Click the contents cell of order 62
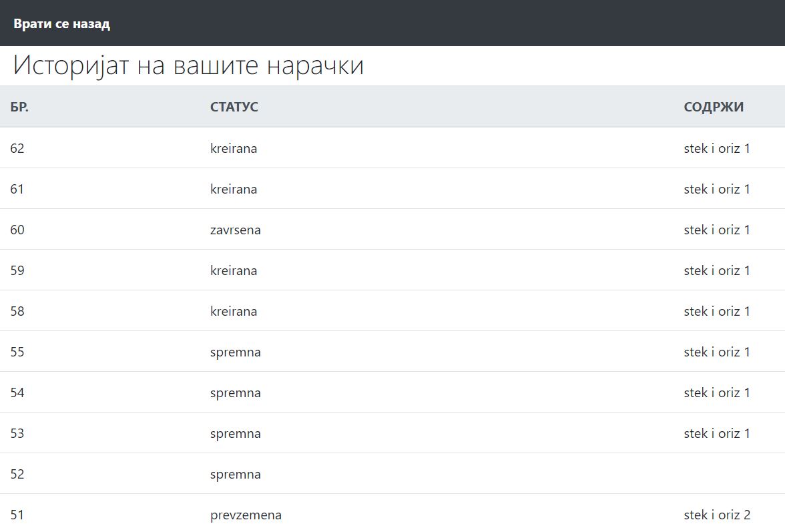 click(x=716, y=148)
